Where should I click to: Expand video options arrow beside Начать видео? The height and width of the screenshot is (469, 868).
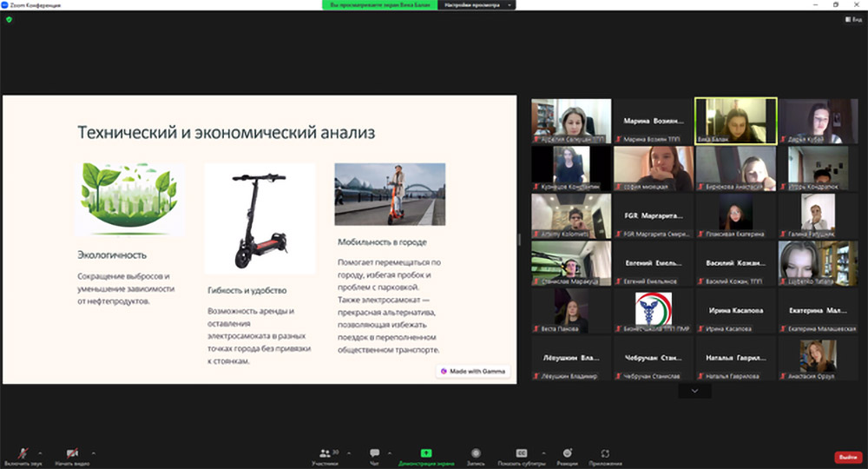[94, 452]
